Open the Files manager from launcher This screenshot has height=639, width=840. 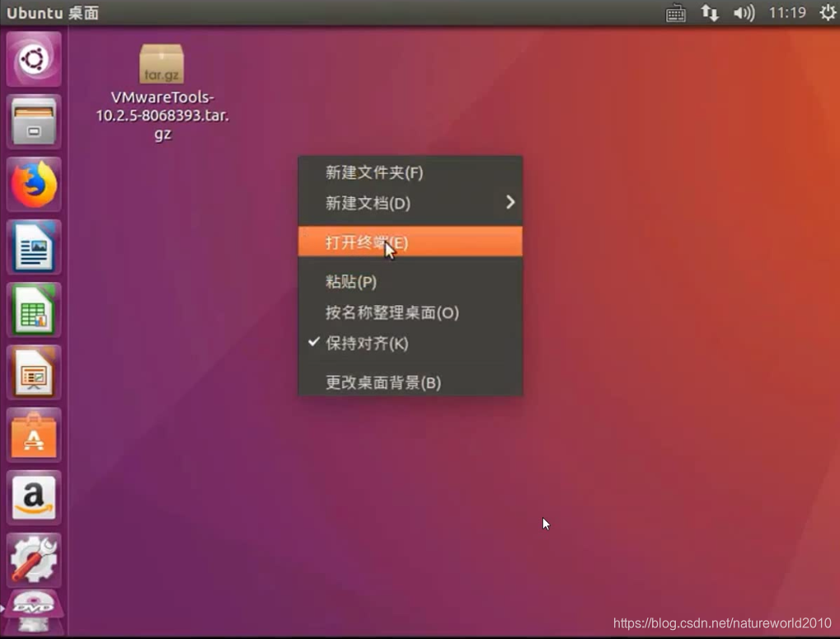34,121
